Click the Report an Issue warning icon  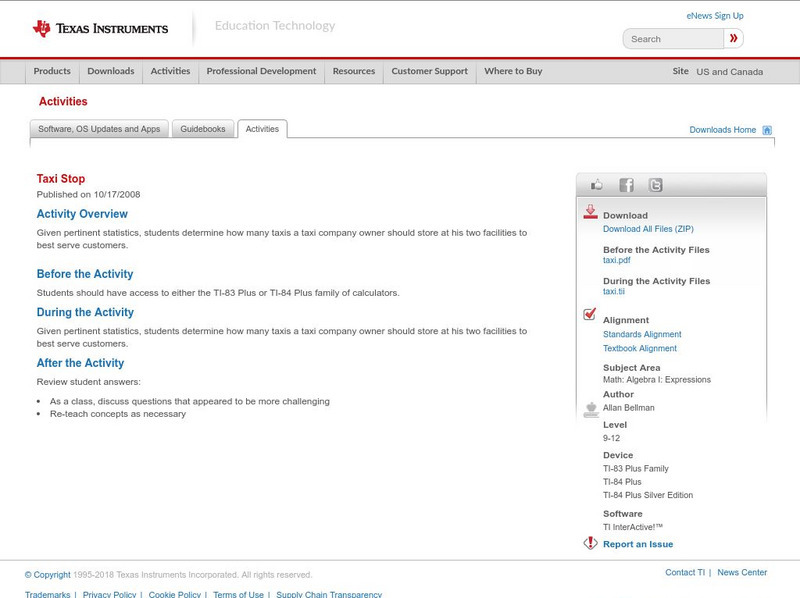(590, 543)
